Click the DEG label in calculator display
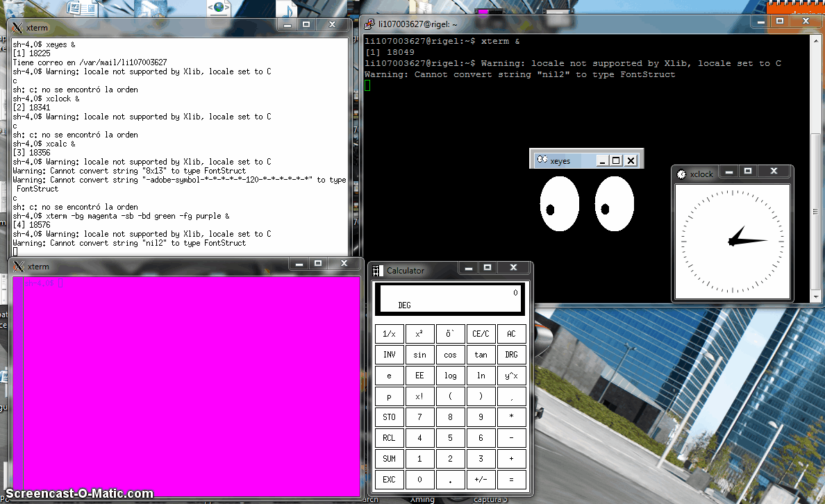This screenshot has height=504, width=825. [404, 305]
